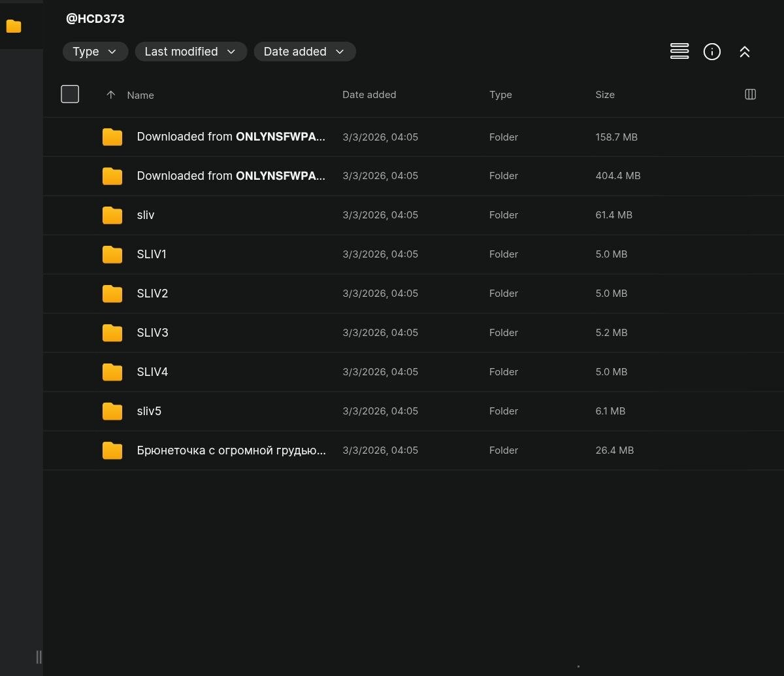The height and width of the screenshot is (676, 784).
Task: Switch to list view layout icon
Action: tap(679, 52)
